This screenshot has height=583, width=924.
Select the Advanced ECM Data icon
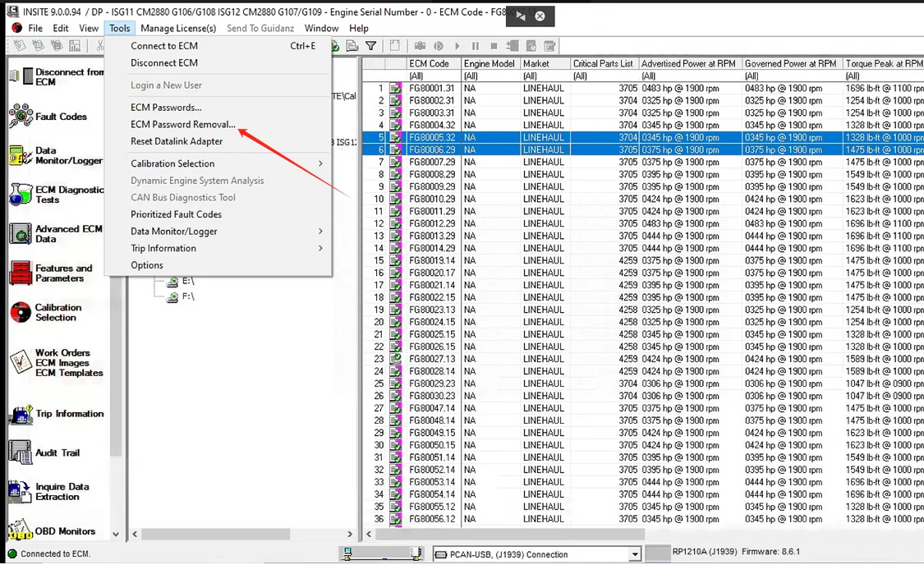[x=21, y=234]
